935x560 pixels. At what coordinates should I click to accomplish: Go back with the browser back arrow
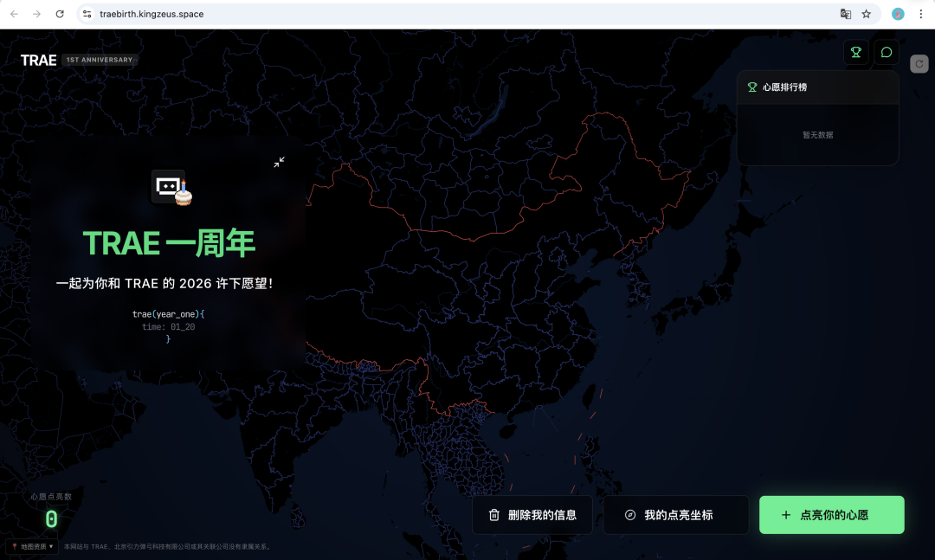pos(15,14)
